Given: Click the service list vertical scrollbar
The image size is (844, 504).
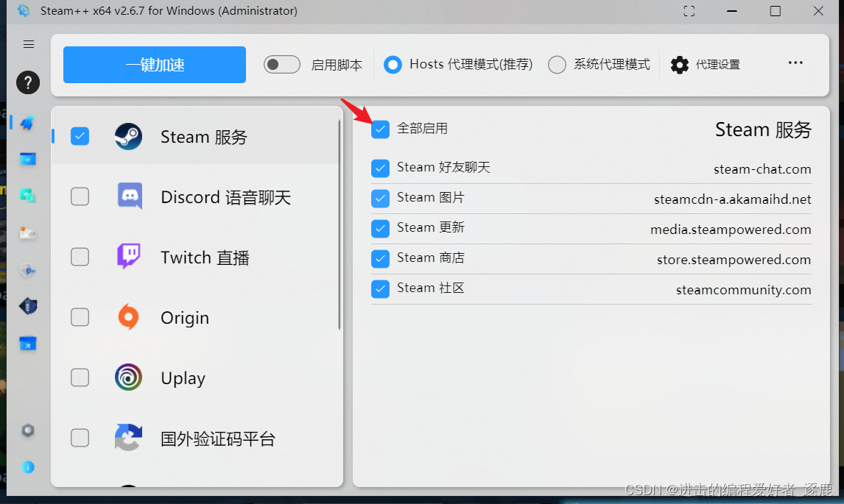Looking at the screenshot, I should coord(340,225).
